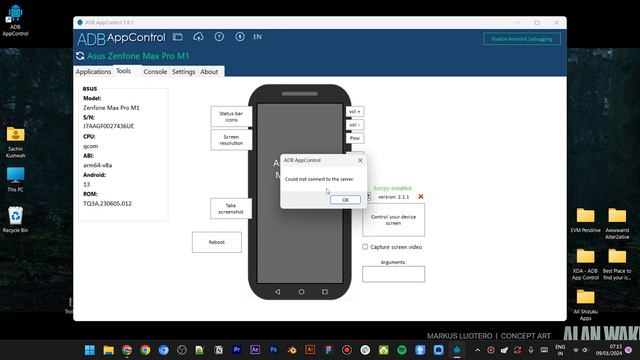Screen dimensions: 640x360
Task: Switch to the Applications tab
Action: pos(93,71)
